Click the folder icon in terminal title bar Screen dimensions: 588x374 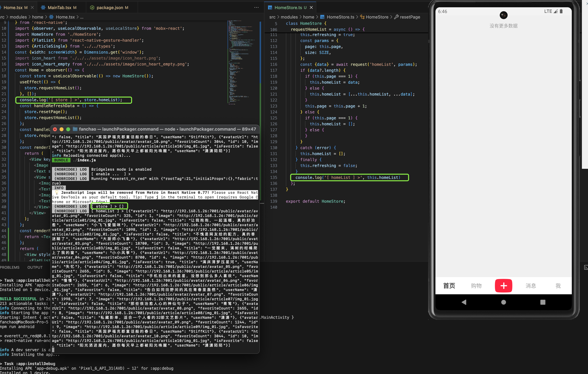(x=75, y=129)
